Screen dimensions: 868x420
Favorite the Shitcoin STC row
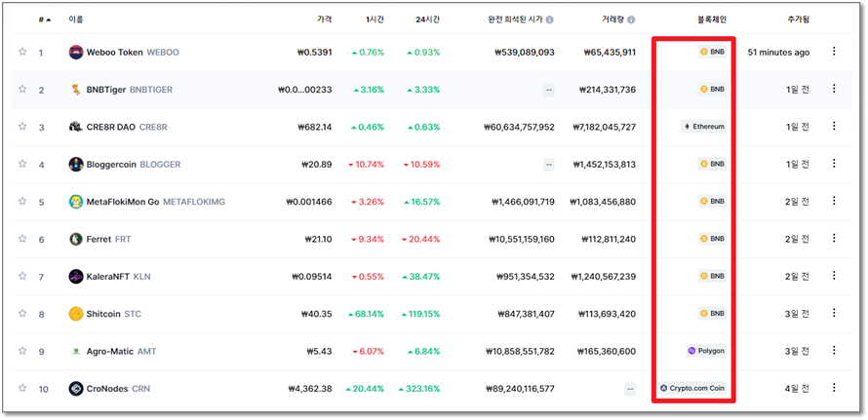point(22,313)
